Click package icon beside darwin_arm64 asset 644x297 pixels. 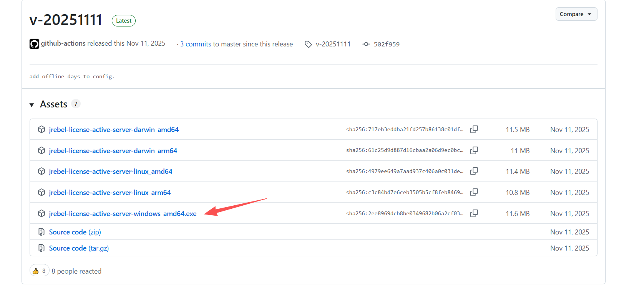(41, 150)
